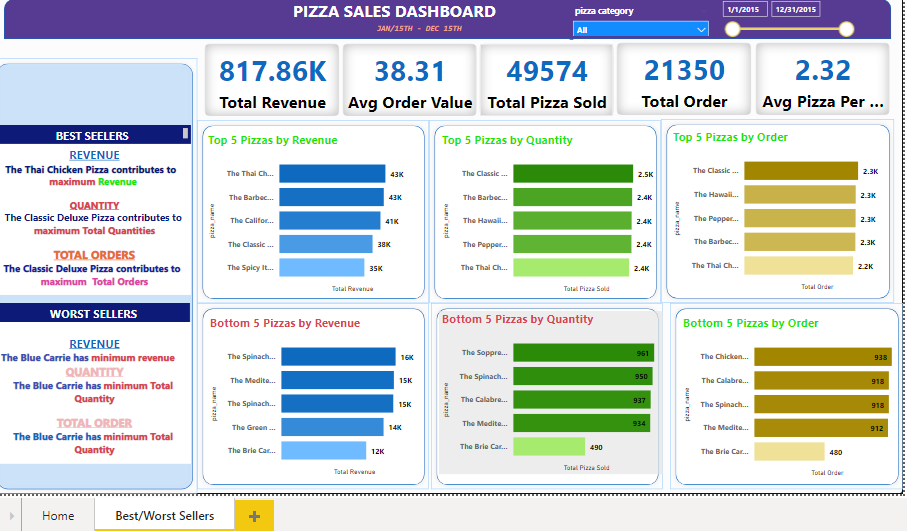Viewport: 907px width, 531px height.
Task: Click the 480 bar in Bottom 5 by Order
Action: 789,451
